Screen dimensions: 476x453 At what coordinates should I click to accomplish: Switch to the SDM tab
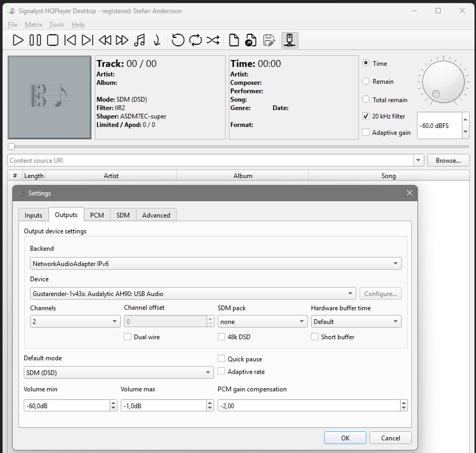tap(123, 215)
